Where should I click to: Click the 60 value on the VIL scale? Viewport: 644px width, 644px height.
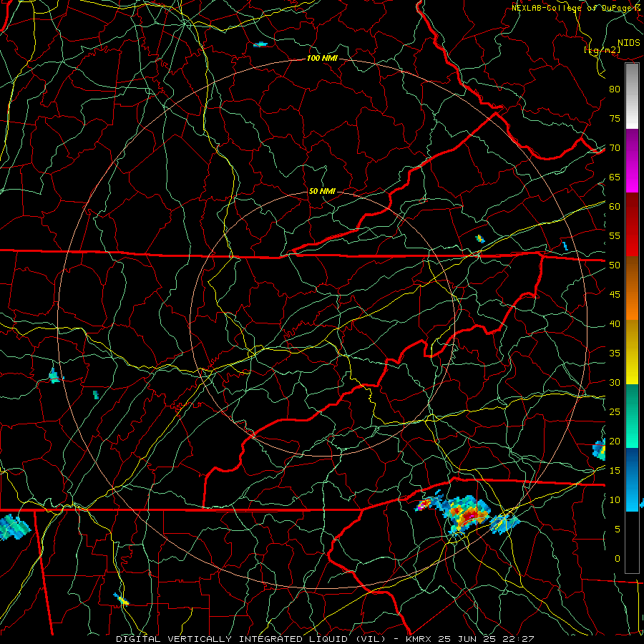pyautogui.click(x=615, y=207)
